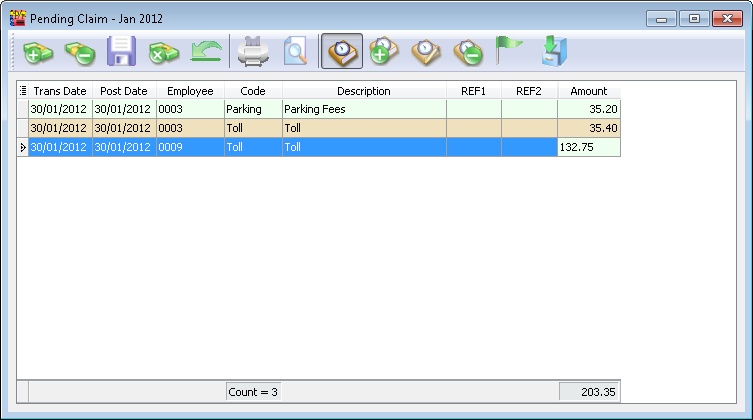Screen dimensions: 753x420
Task: Sort by REF1 column header
Action: (474, 91)
